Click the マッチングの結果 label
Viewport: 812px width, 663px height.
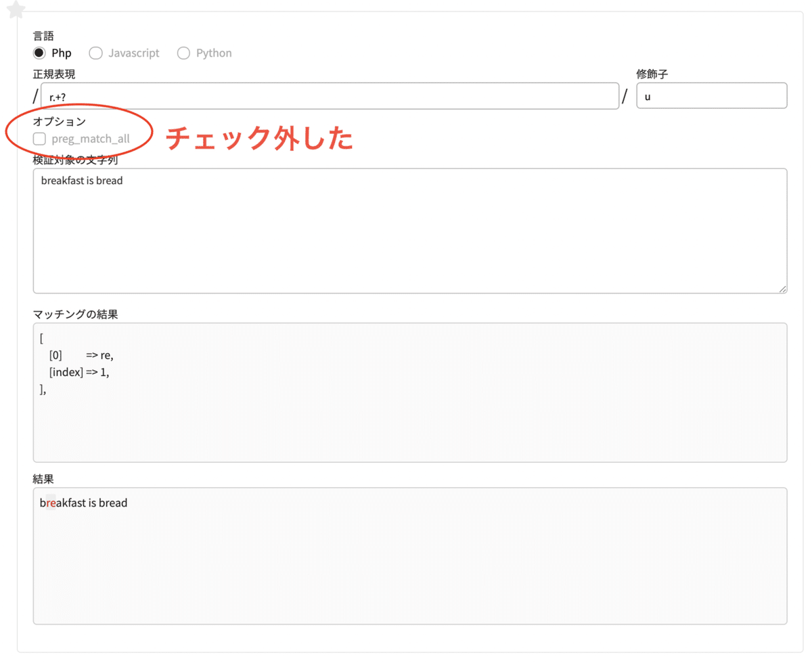(76, 314)
